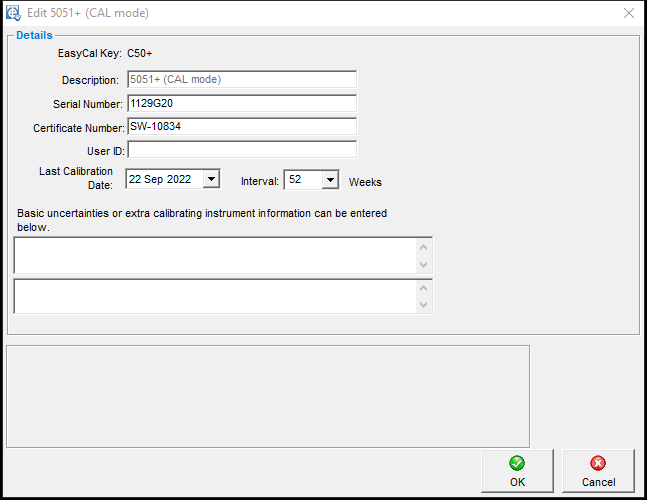Expand the Interval dropdown arrow
The image size is (647, 500).
[x=331, y=180]
